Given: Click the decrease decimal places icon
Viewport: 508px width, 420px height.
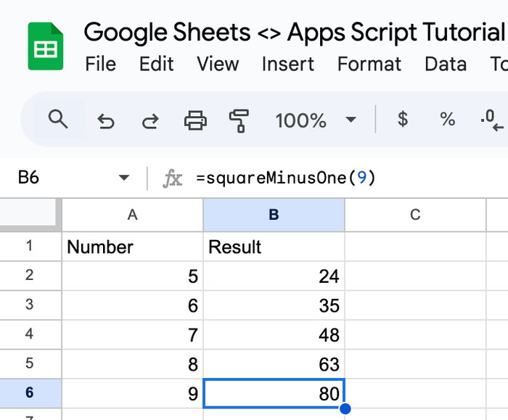Looking at the screenshot, I should click(x=492, y=120).
